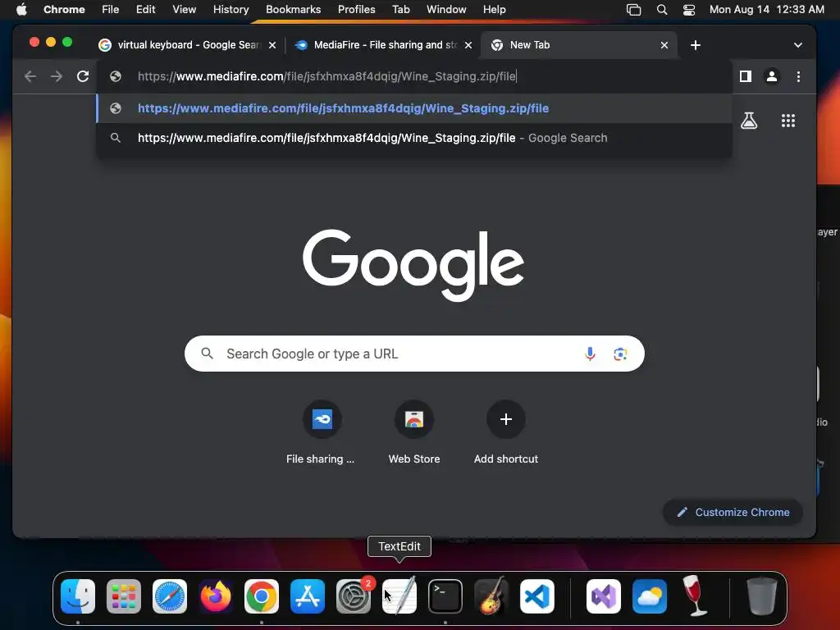
Task: Open the Bookmarks menu
Action: 294,10
